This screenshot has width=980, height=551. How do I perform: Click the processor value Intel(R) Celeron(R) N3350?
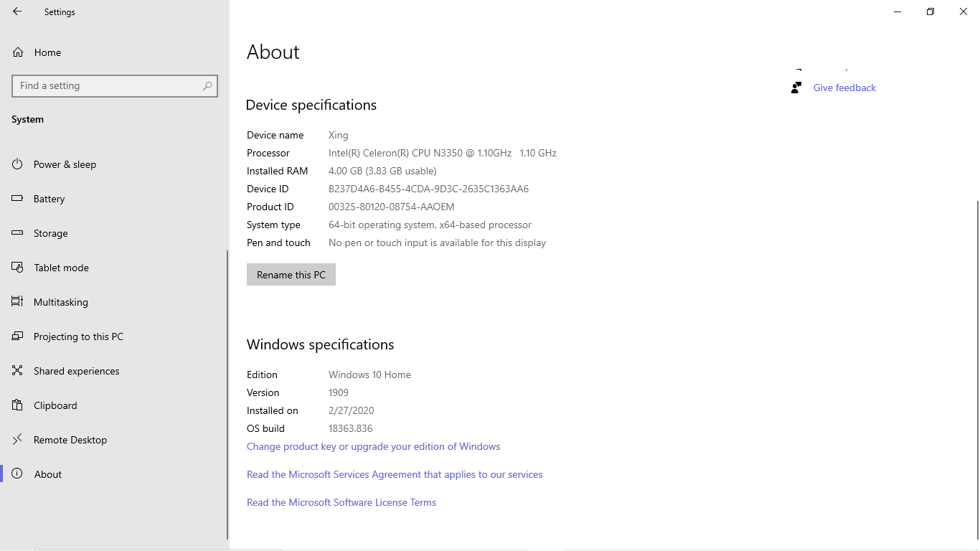pyautogui.click(x=443, y=153)
